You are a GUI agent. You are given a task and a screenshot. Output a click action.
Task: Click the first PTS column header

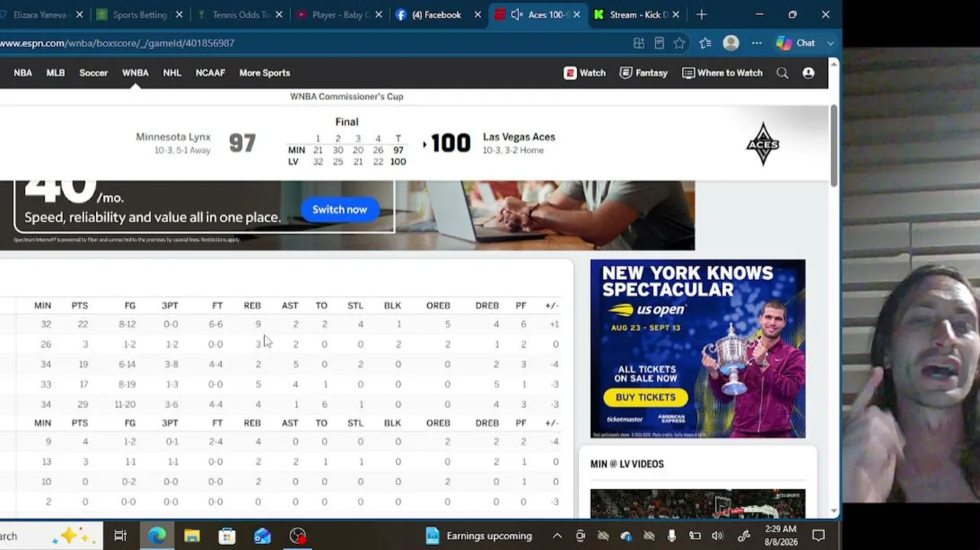[x=79, y=306]
